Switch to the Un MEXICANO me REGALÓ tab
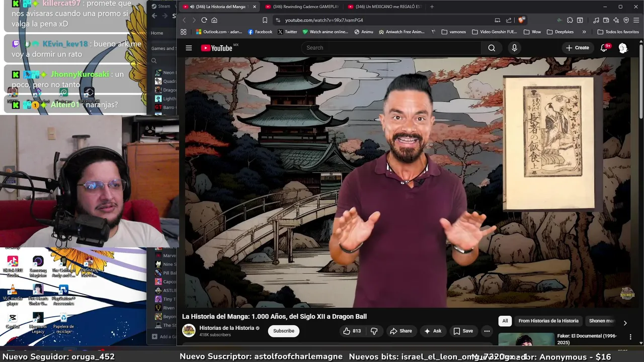 click(384, 7)
